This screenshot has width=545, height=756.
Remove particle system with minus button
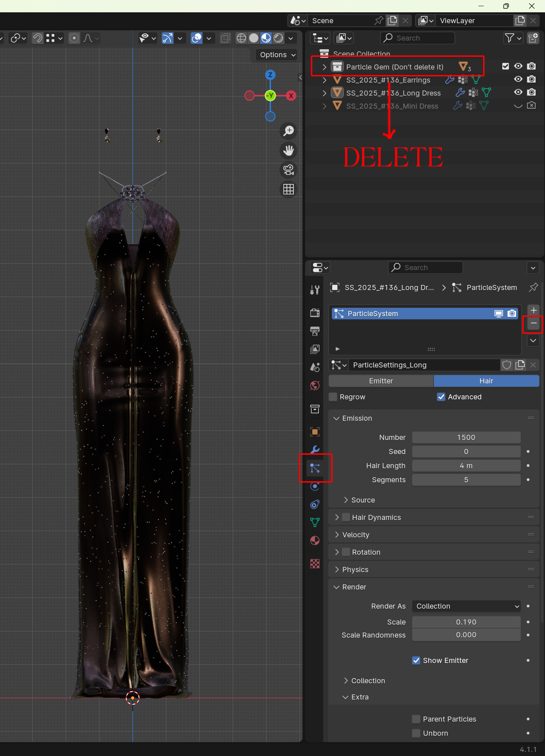(533, 323)
